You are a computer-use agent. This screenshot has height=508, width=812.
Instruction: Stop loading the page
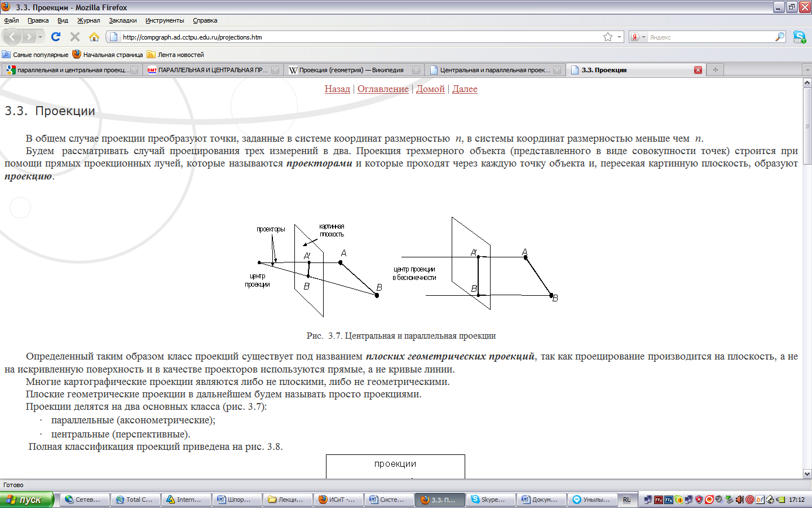point(75,37)
